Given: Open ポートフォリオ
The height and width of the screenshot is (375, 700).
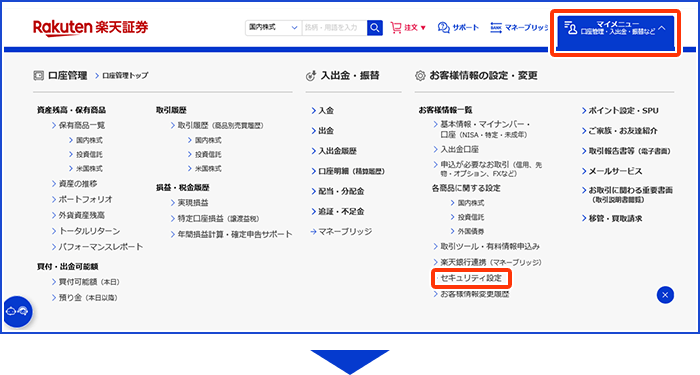Looking at the screenshot, I should [82, 199].
